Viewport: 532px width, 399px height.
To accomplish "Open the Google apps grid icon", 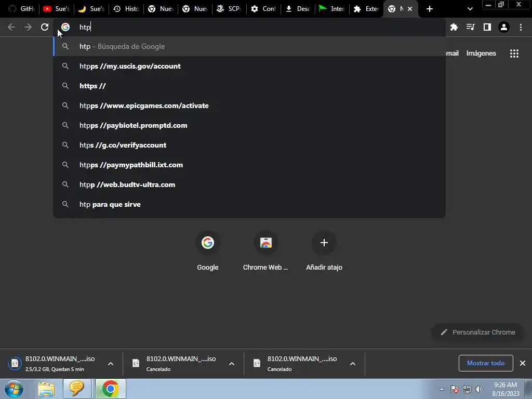I will [x=514, y=54].
